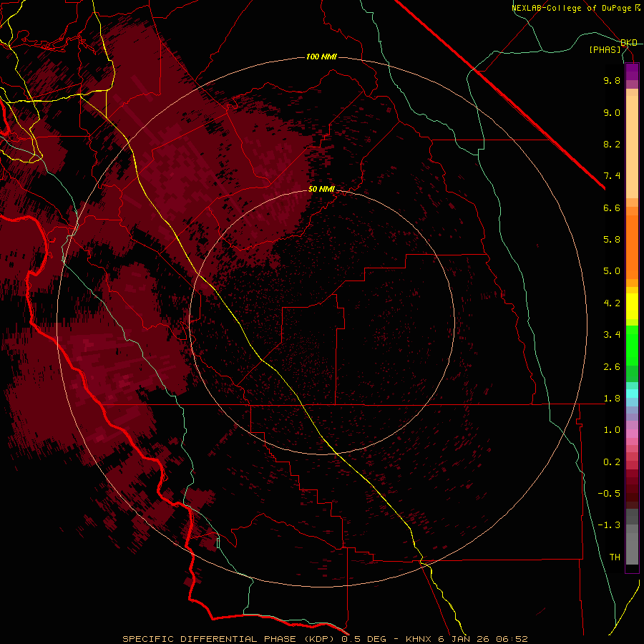
Task: Click the 3.4 legend value
Action: tap(612, 335)
